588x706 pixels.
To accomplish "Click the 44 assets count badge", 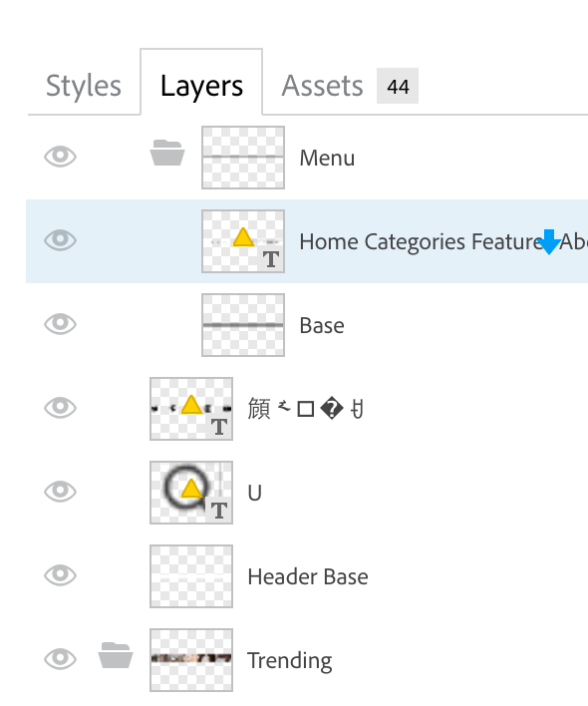I will [398, 86].
